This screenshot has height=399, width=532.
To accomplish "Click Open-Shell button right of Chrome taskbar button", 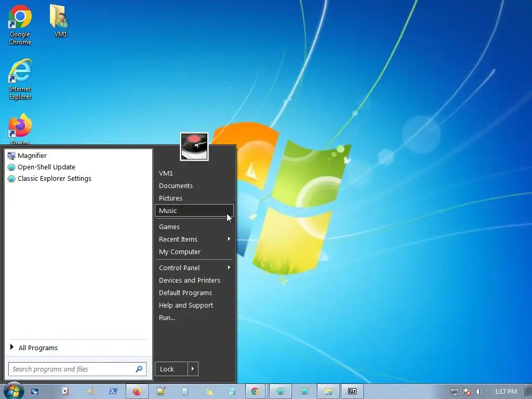I will pyautogui.click(x=280, y=392).
